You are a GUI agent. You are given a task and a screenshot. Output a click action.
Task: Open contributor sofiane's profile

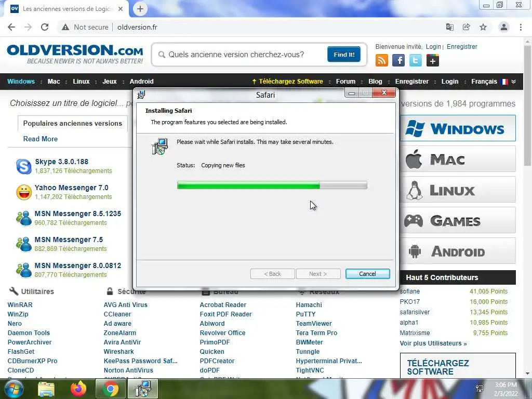coord(410,291)
